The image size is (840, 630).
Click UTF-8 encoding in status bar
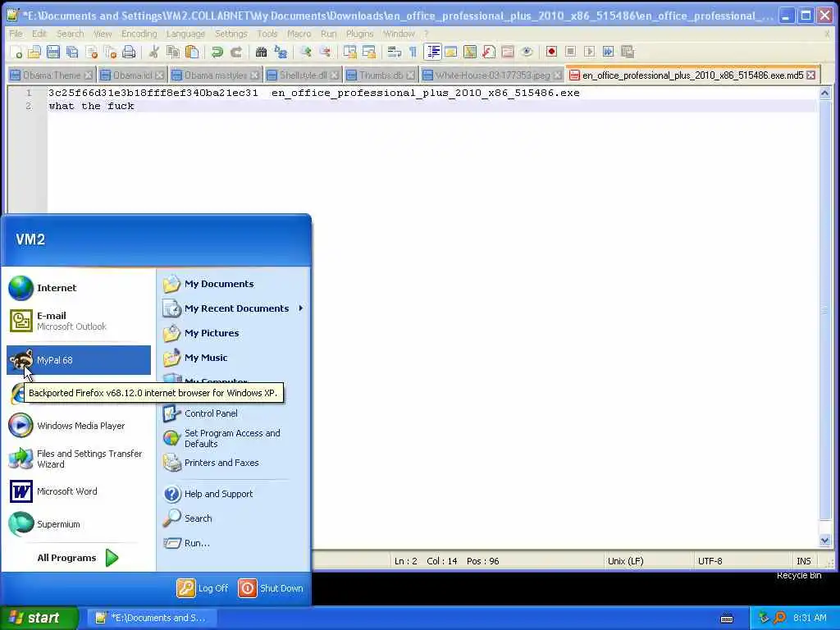tap(710, 561)
